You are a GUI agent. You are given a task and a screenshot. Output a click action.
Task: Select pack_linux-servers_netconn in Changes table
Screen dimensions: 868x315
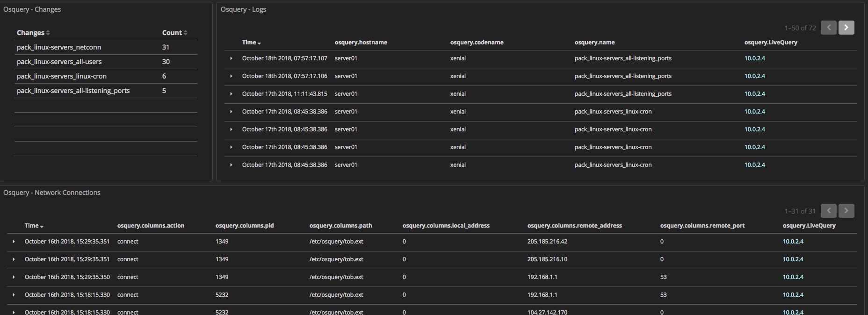tap(59, 47)
